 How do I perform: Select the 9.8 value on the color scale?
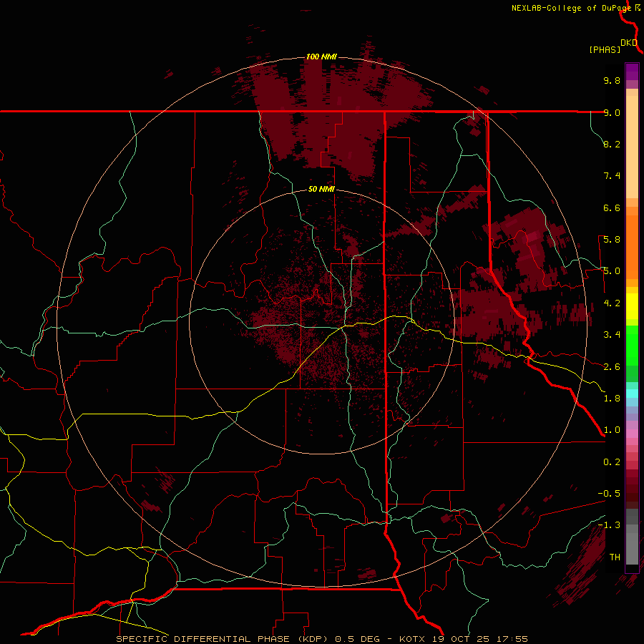point(612,81)
